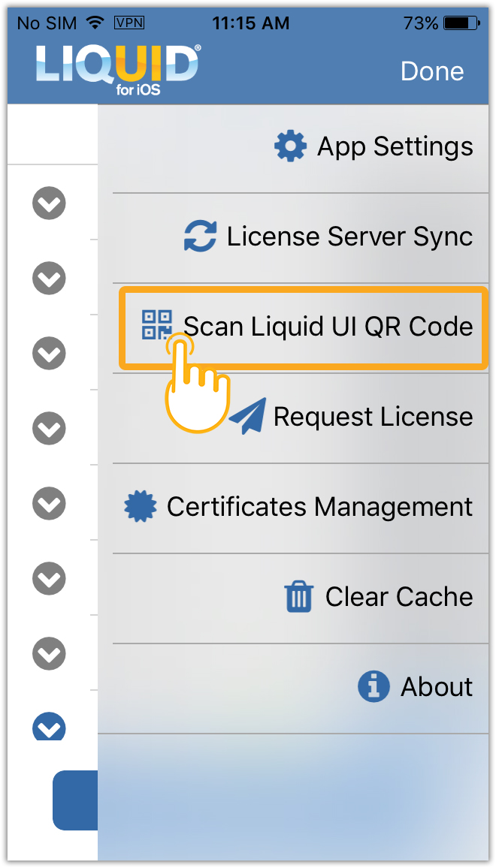The height and width of the screenshot is (868, 496).
Task: Tap the Clear Cache trash can icon
Action: 298,597
